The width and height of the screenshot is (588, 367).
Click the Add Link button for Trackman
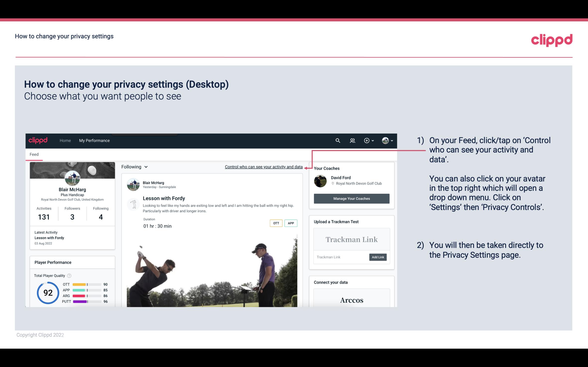click(377, 257)
